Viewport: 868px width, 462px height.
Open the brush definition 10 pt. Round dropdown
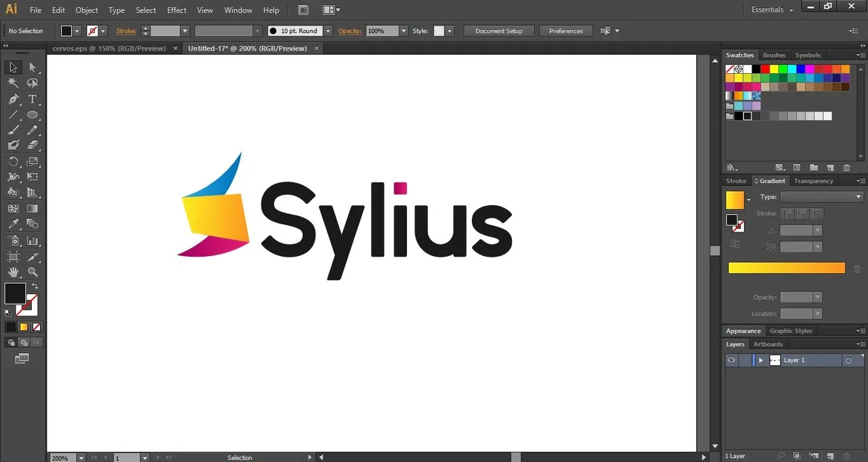(328, 31)
